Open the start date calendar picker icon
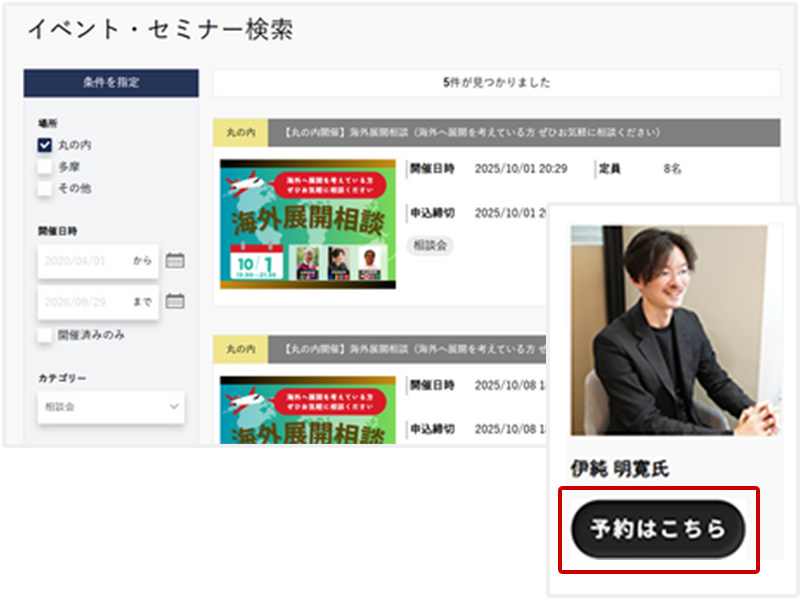Viewport: 800px width, 600px height. 174,261
